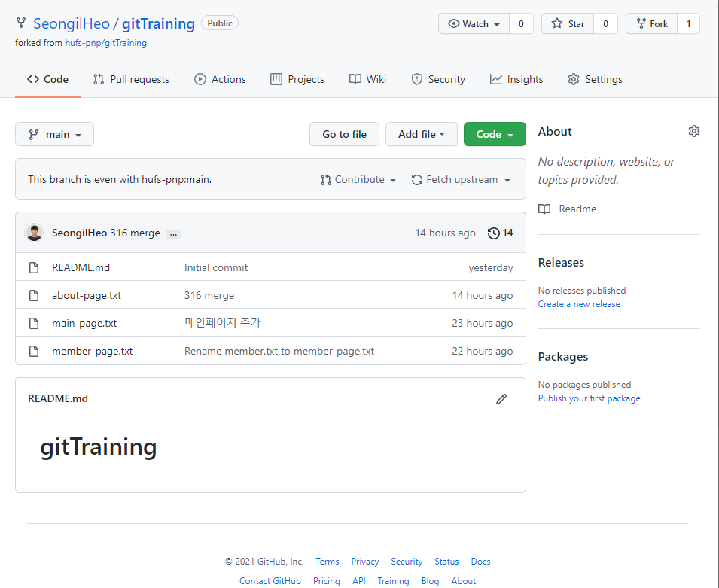Viewport: 719px width, 588px height.
Task: Open the Privacy footer link
Action: (365, 562)
